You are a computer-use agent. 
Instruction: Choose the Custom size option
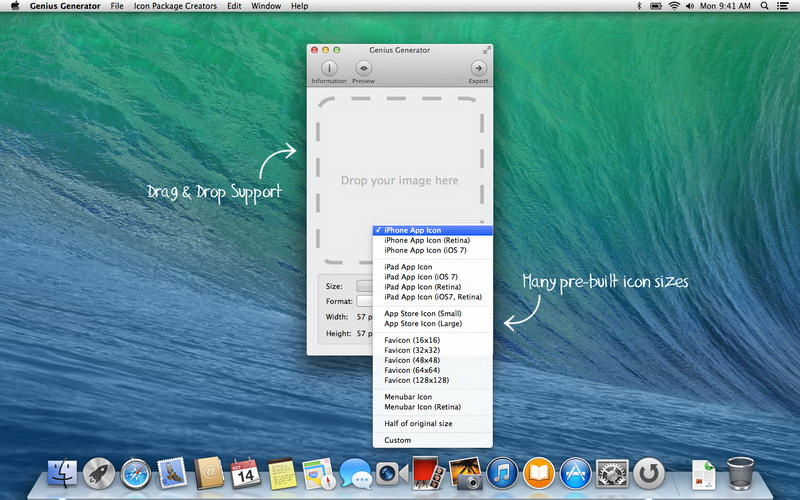pyautogui.click(x=398, y=440)
